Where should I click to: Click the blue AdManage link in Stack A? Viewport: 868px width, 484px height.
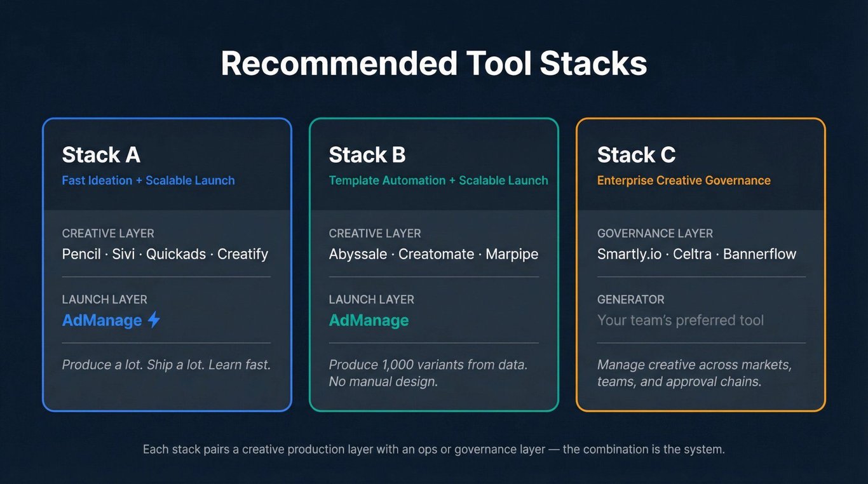(x=102, y=320)
